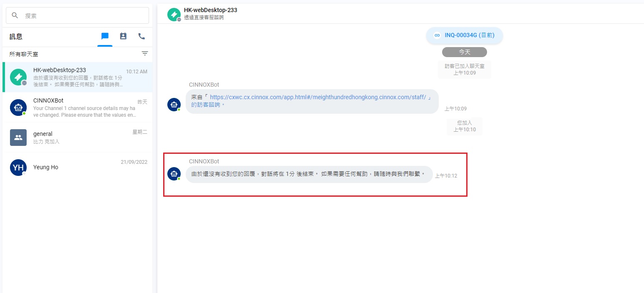Image resolution: width=644 pixels, height=293 pixels.
Task: Select the phone calls icon in the sidebar
Action: (142, 37)
